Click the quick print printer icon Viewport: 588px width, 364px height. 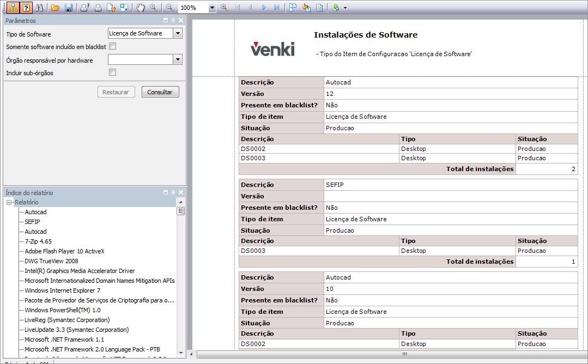98,8
